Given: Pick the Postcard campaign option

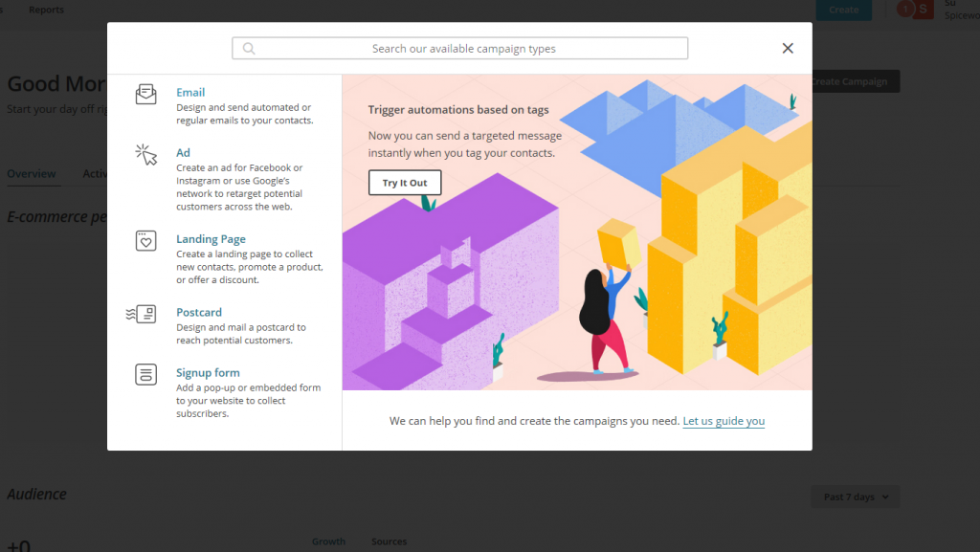Looking at the screenshot, I should [198, 313].
